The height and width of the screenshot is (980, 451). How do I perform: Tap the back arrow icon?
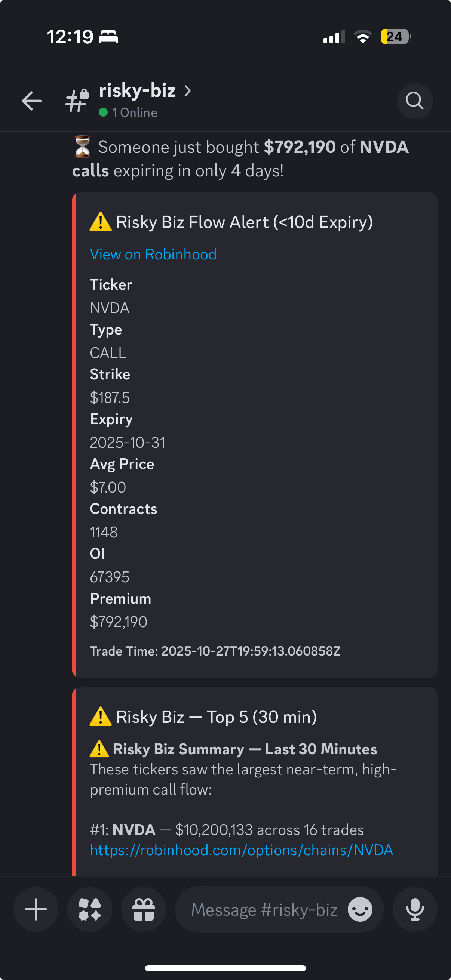[x=31, y=101]
